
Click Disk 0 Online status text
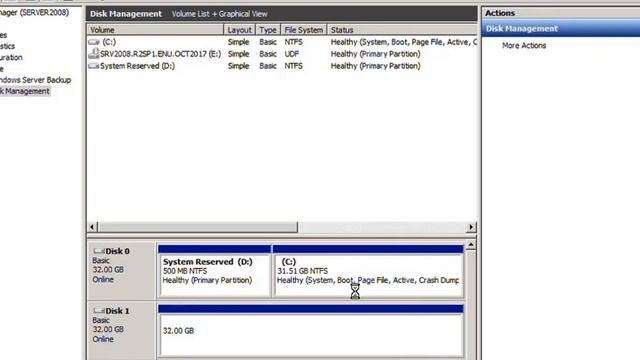103,280
